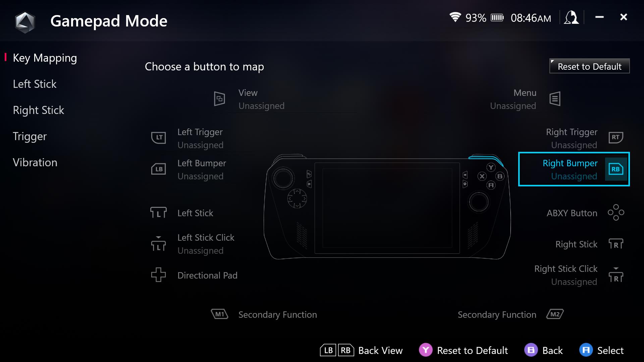Click Reset to Default button
Image resolution: width=644 pixels, height=362 pixels.
589,66
